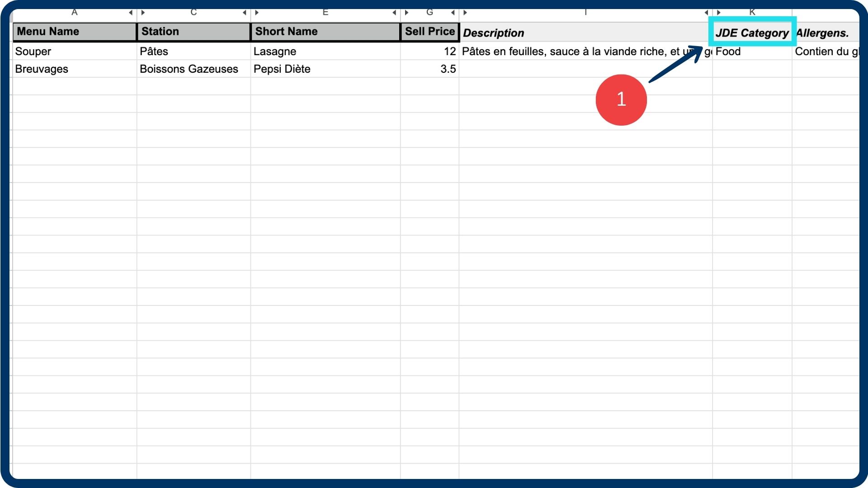
Task: Click the unhide arrow on the right edge of column E
Action: (394, 13)
